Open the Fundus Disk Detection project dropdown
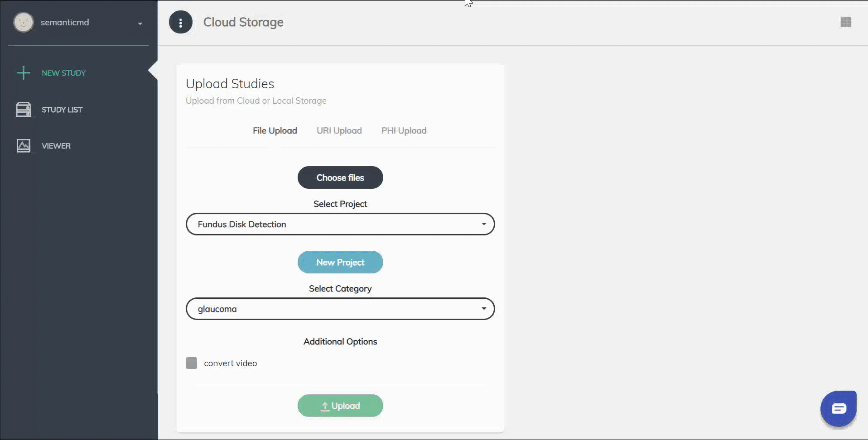 click(340, 224)
